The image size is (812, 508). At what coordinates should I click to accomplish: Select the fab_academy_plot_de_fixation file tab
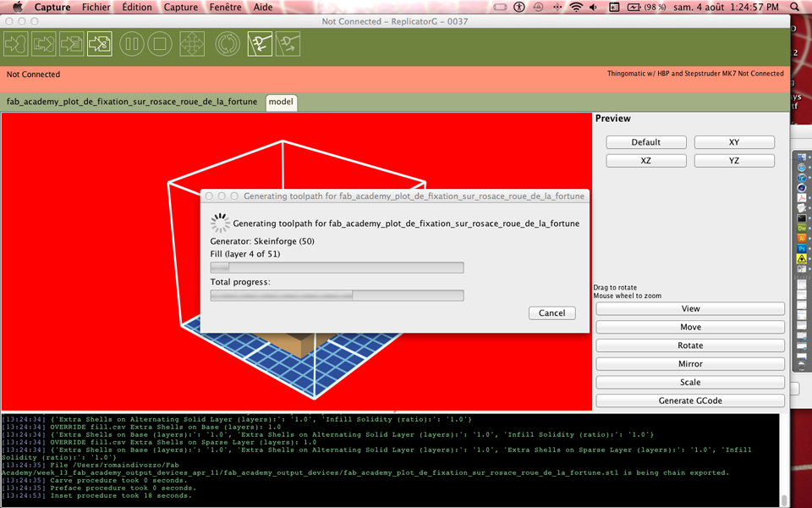(x=132, y=102)
